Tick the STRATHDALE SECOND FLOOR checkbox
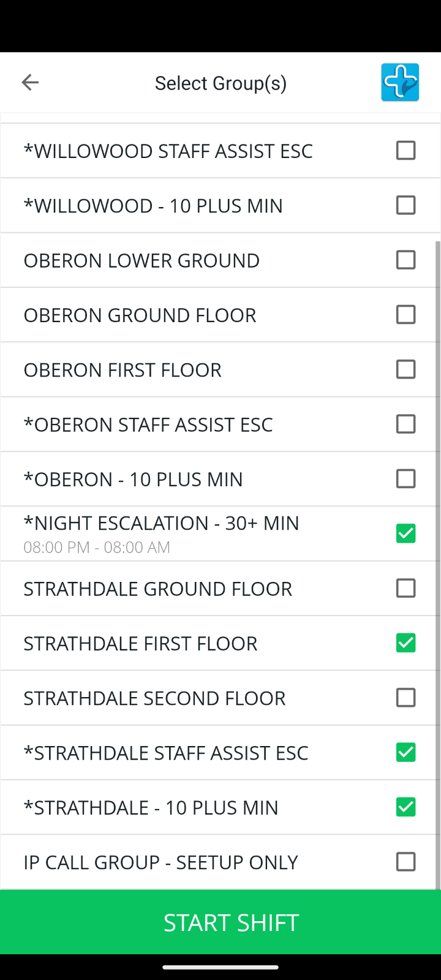 pyautogui.click(x=405, y=698)
